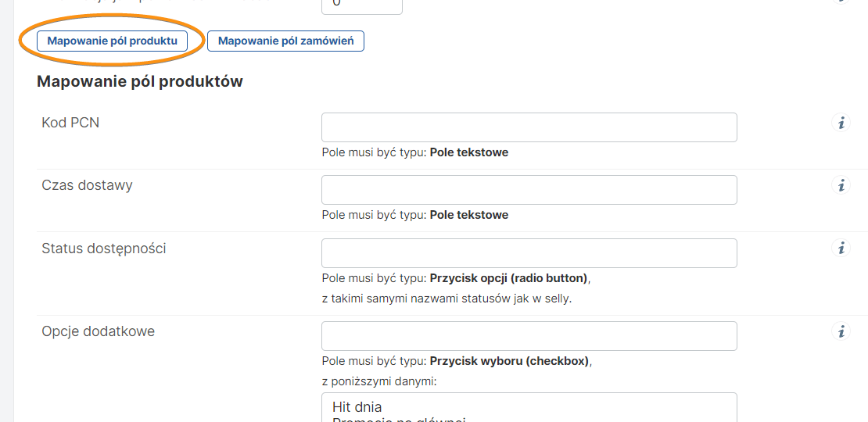This screenshot has width=868, height=422.
Task: Focus the Opcje dodatkowe input field
Action: 529,336
